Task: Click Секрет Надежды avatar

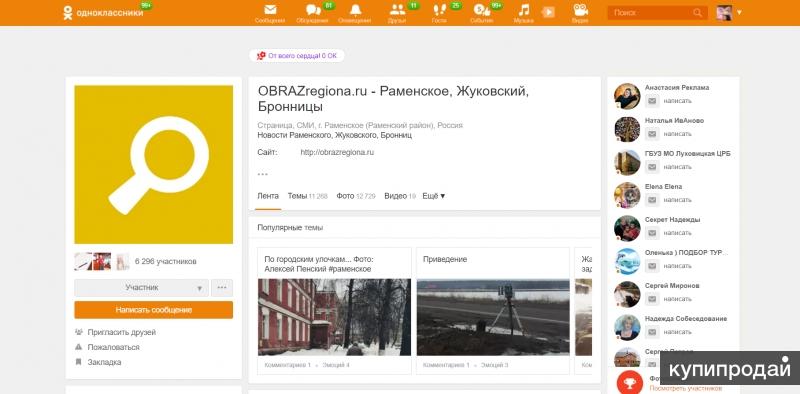Action: (627, 228)
